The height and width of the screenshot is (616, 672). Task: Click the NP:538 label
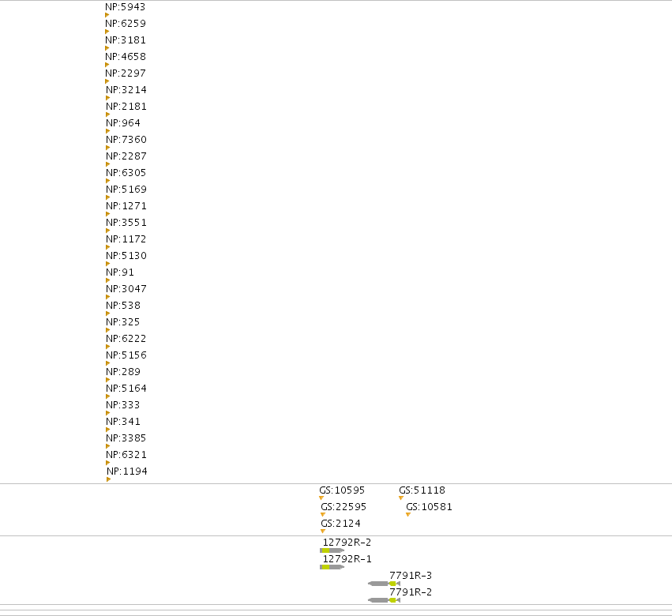point(123,306)
